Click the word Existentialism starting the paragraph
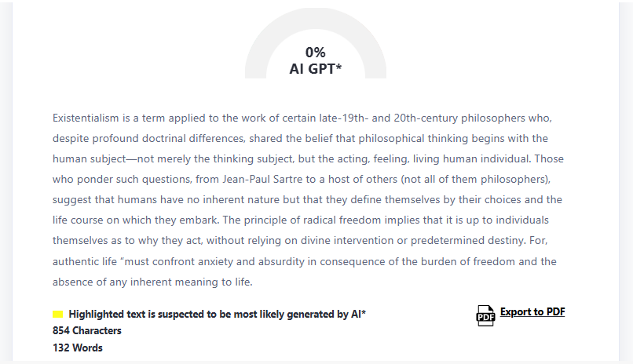The width and height of the screenshot is (633, 364). point(86,118)
